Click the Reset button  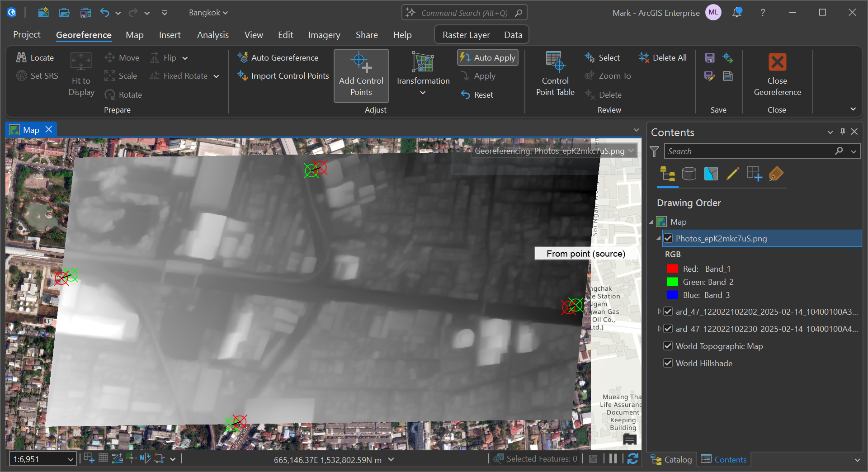(x=477, y=94)
